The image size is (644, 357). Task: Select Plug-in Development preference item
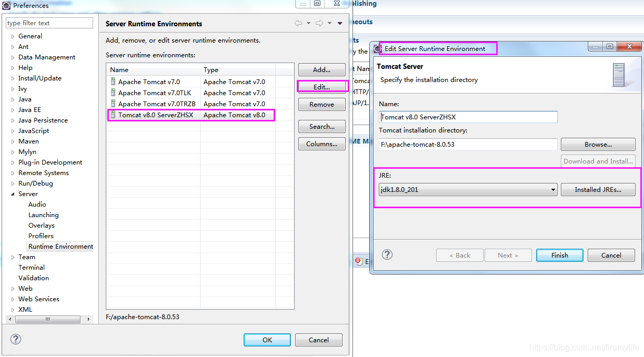[51, 162]
